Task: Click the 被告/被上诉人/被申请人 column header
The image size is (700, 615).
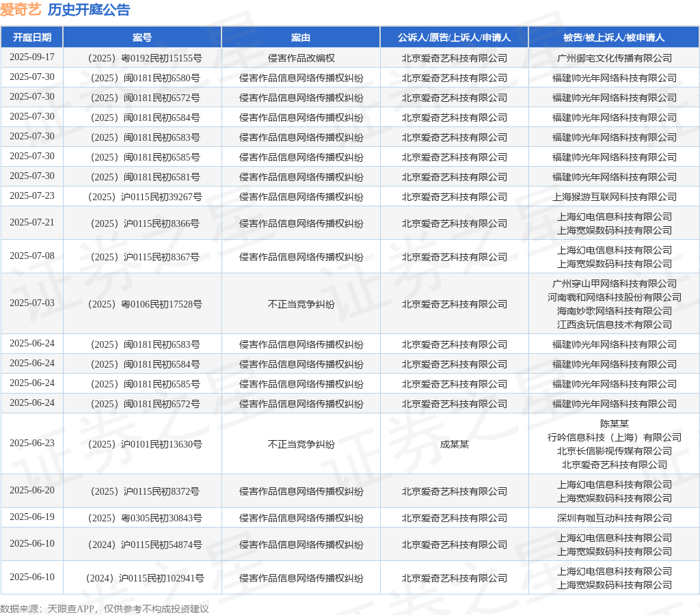Action: point(614,38)
